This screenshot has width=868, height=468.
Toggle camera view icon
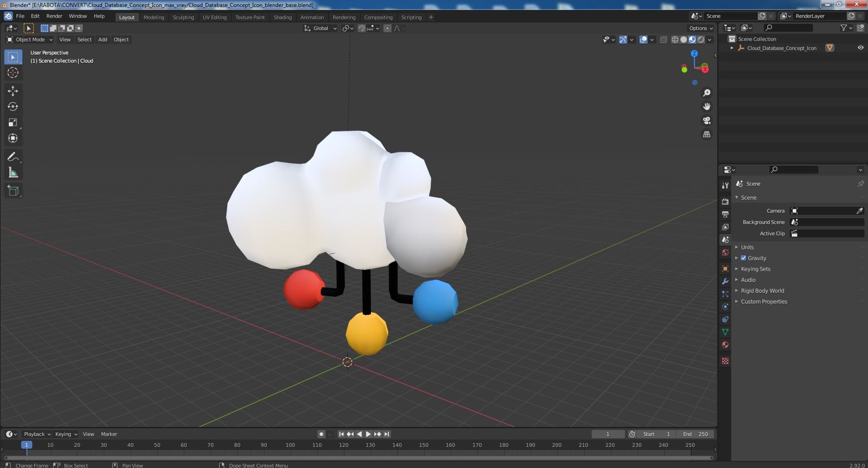coord(707,121)
